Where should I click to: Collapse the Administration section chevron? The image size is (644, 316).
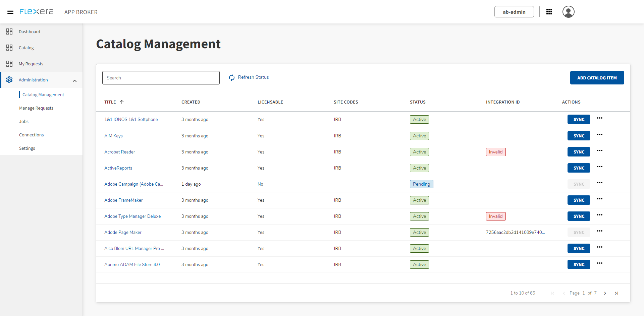75,81
